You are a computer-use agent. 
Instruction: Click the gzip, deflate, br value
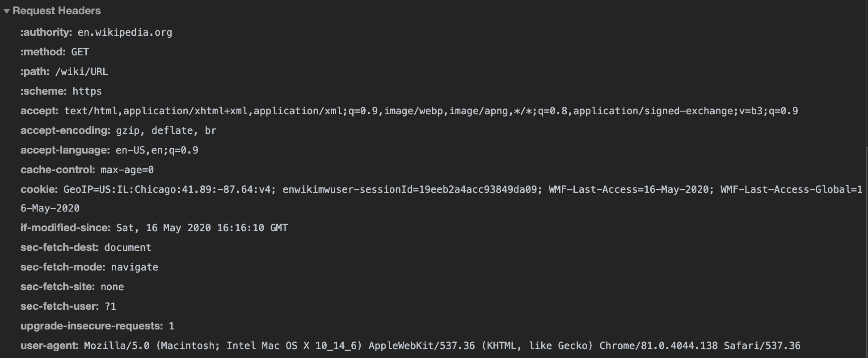pos(166,130)
